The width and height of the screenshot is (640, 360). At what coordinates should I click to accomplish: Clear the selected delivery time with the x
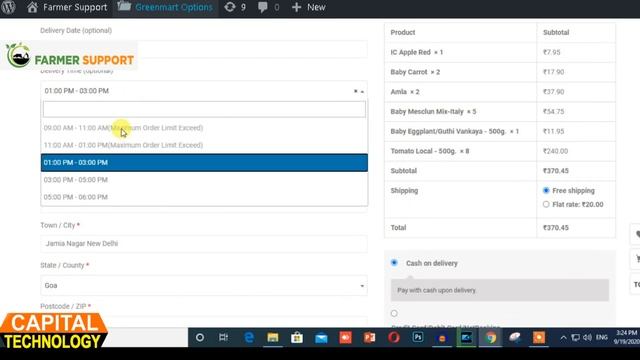click(x=356, y=91)
